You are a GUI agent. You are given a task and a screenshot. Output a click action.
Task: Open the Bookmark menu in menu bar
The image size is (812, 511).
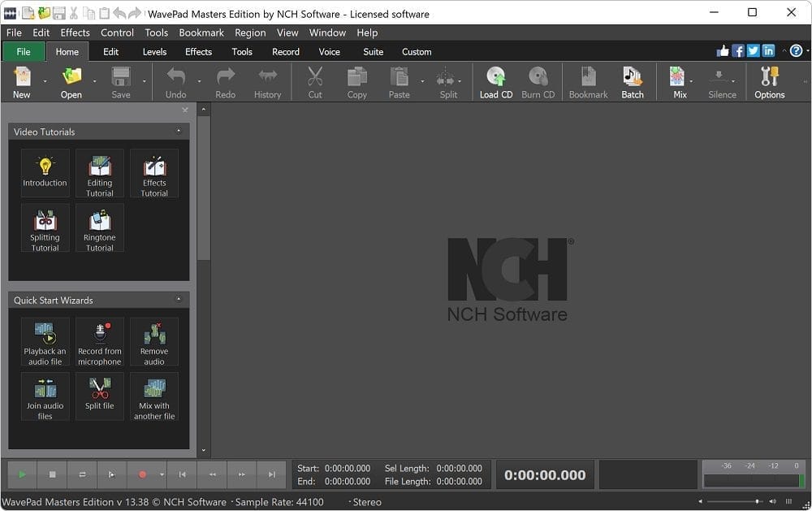pyautogui.click(x=201, y=32)
